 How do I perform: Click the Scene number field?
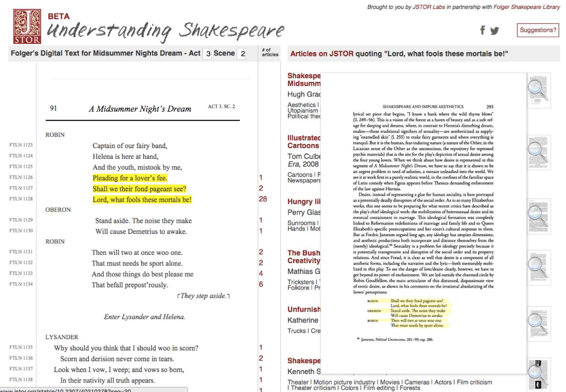pyautogui.click(x=241, y=54)
